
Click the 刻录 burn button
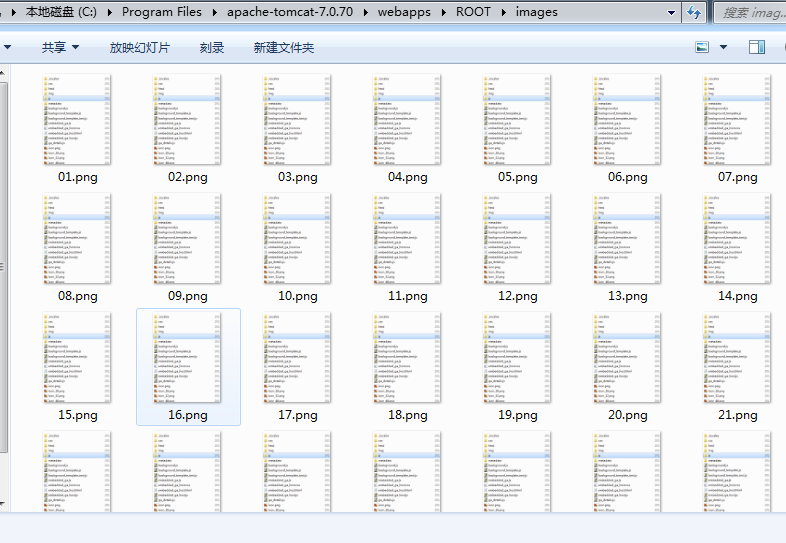point(212,48)
